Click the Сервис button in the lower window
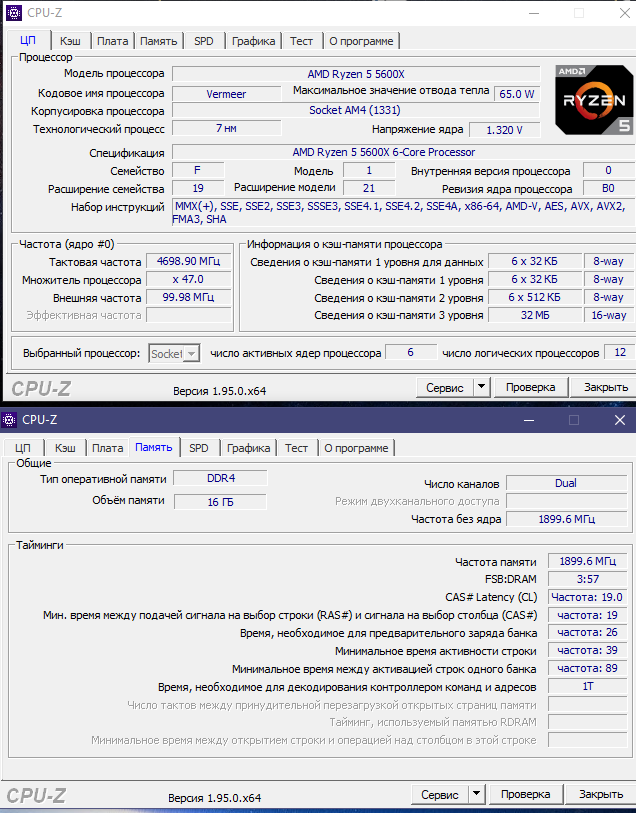This screenshot has height=813, width=636. point(440,794)
